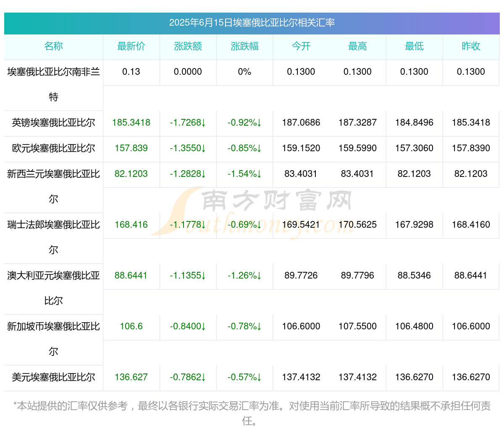Select the 最高 column header

357,46
